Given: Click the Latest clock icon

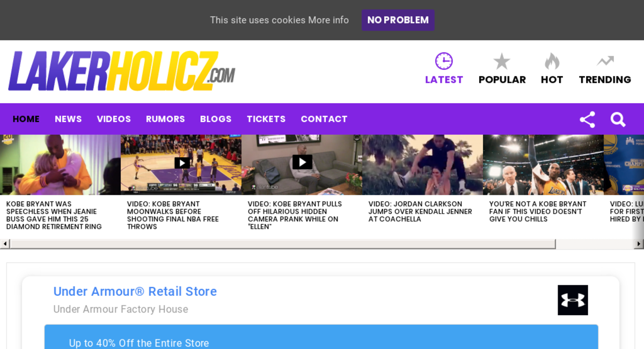Looking at the screenshot, I should pyautogui.click(x=444, y=61).
